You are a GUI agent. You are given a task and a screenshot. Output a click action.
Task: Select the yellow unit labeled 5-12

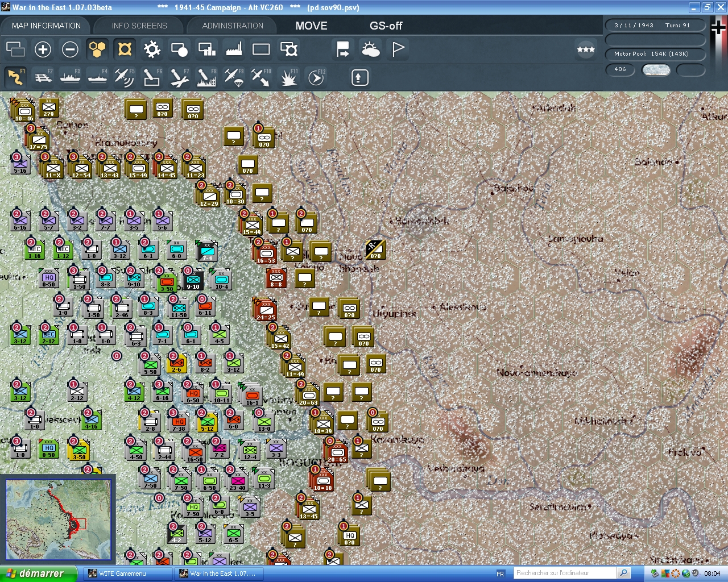tap(207, 422)
